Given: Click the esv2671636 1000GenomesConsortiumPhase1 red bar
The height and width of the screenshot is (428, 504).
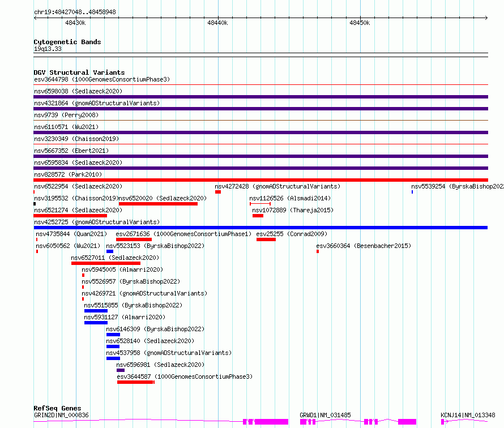Looking at the screenshot, I should [x=134, y=239].
